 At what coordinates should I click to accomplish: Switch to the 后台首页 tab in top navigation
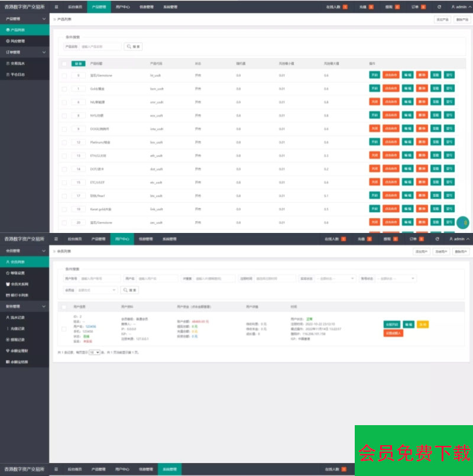tap(75, 7)
